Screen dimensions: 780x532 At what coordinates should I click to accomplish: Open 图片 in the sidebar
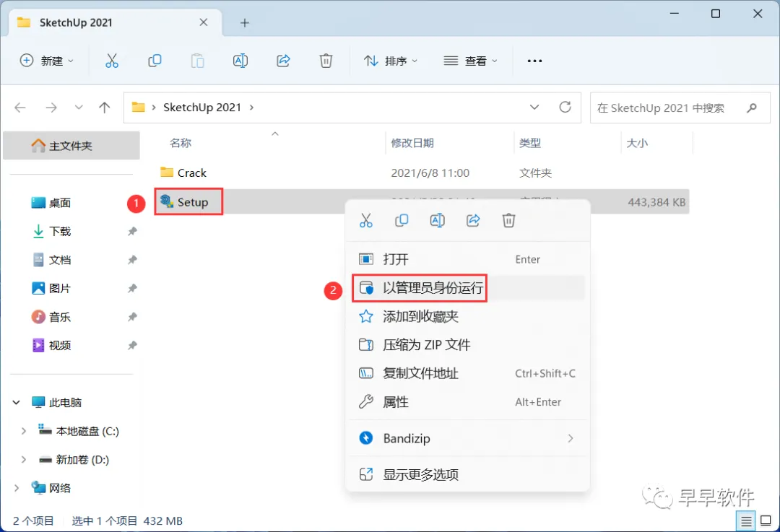pos(60,288)
